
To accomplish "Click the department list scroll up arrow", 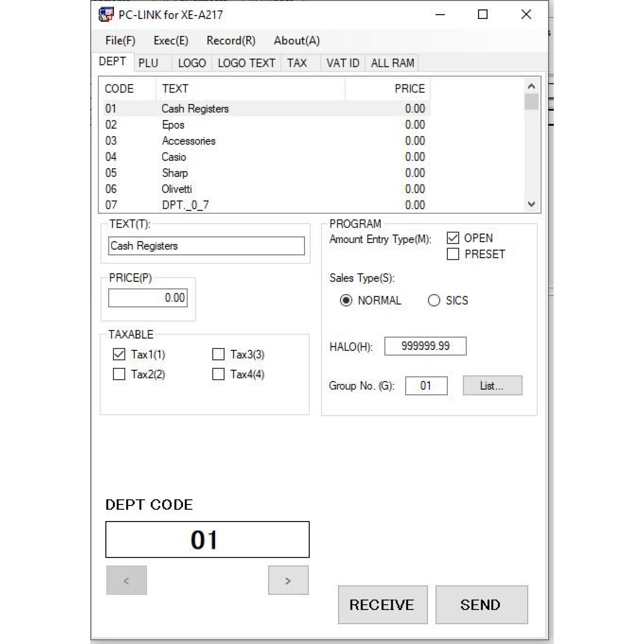I will [x=531, y=86].
